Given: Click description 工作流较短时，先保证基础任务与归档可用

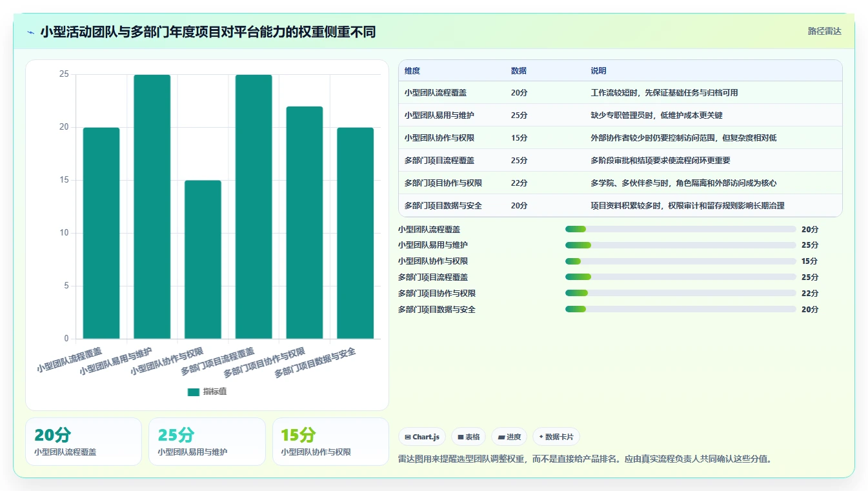Looking at the screenshot, I should pos(665,93).
